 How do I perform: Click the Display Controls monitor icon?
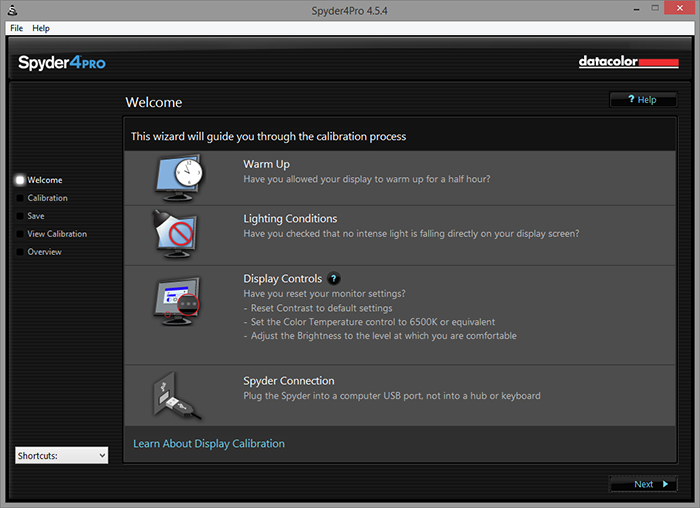177,300
